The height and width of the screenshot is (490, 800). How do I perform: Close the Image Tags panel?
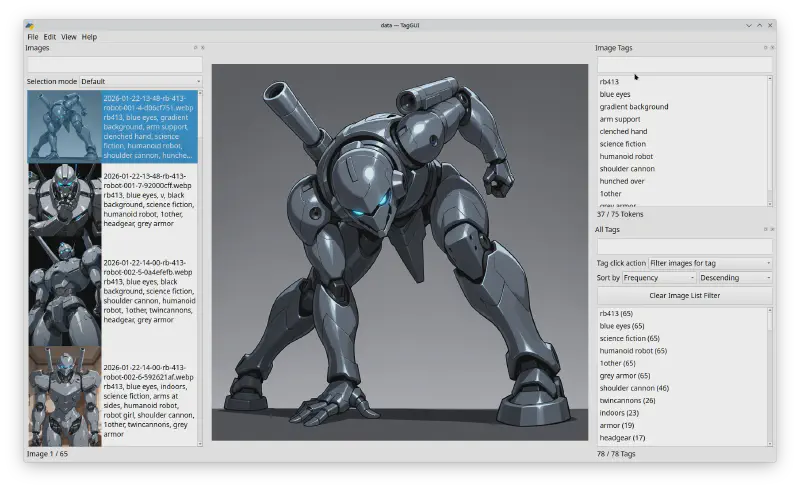point(772,48)
